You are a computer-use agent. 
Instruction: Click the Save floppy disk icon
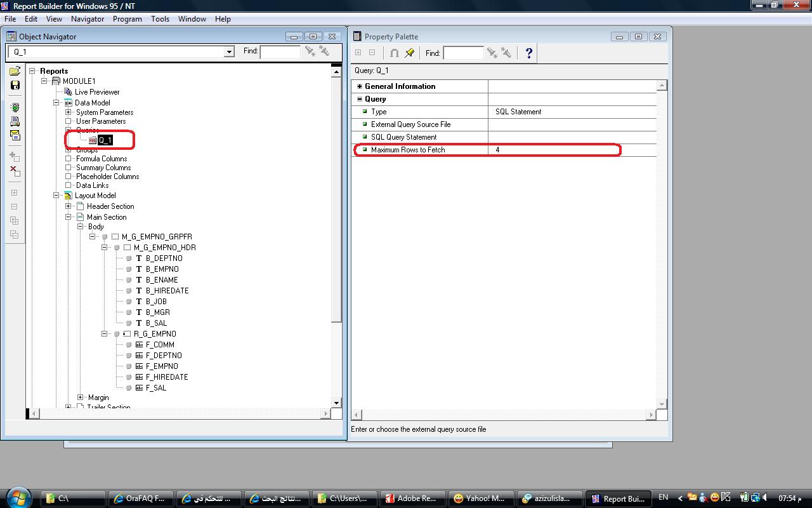(x=15, y=85)
